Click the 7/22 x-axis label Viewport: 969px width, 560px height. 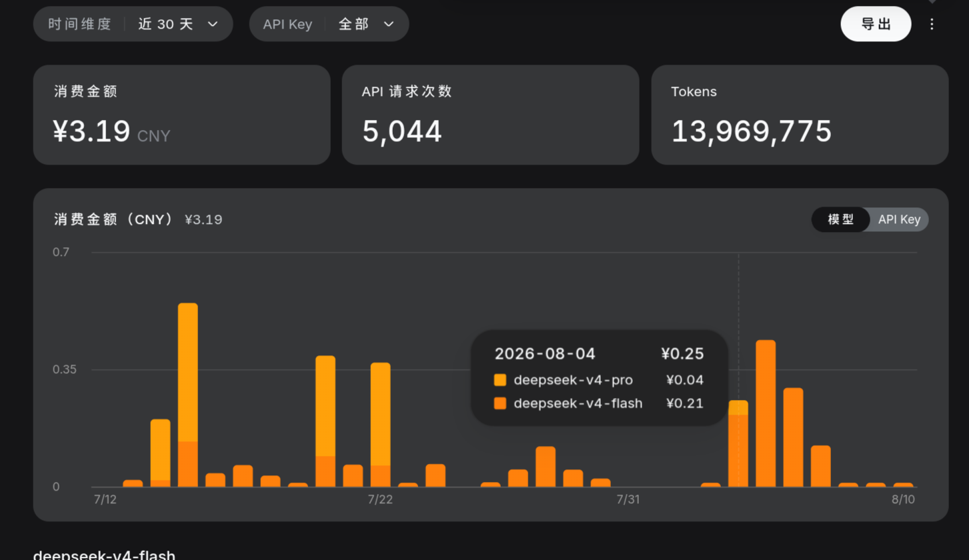coord(380,500)
